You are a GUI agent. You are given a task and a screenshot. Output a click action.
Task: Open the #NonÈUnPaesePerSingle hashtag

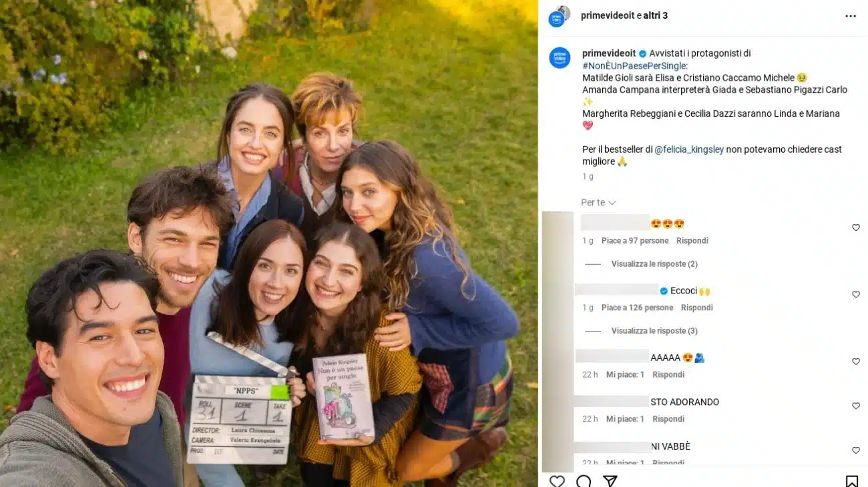[x=635, y=65]
